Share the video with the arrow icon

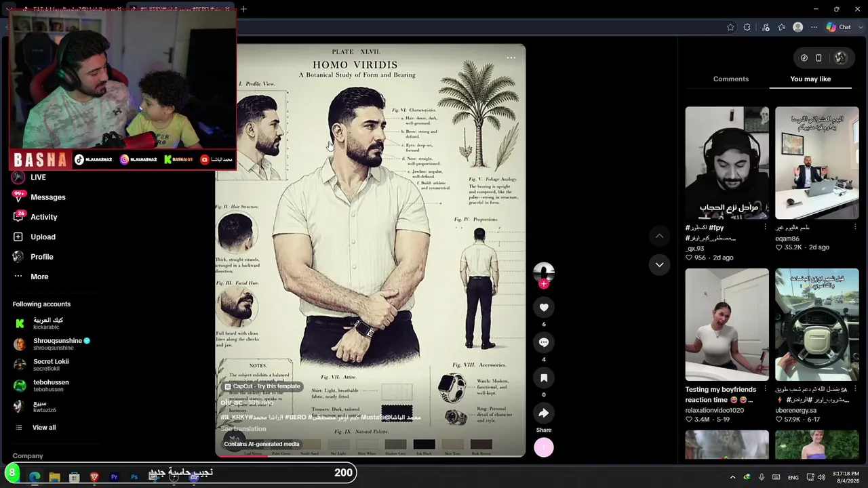pos(544,413)
